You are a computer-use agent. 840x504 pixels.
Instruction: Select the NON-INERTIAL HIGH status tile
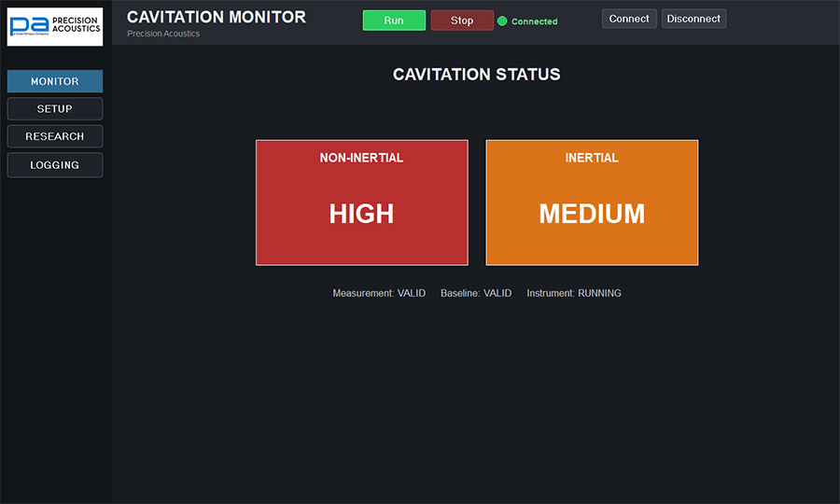[x=361, y=203]
